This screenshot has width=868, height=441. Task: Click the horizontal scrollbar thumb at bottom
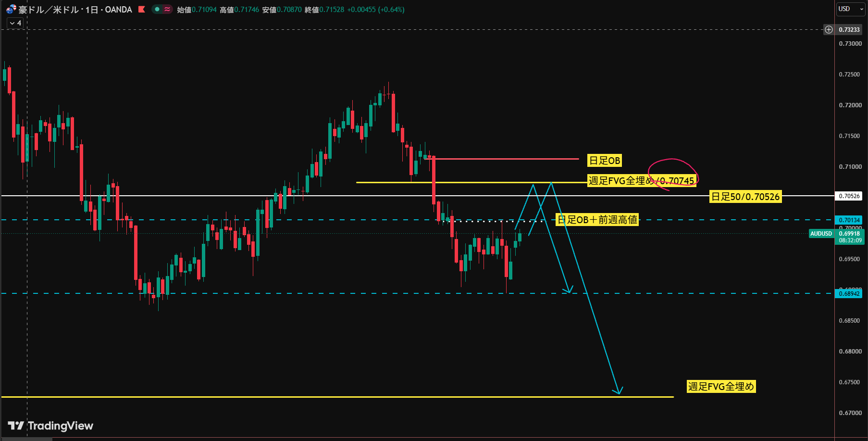26,439
